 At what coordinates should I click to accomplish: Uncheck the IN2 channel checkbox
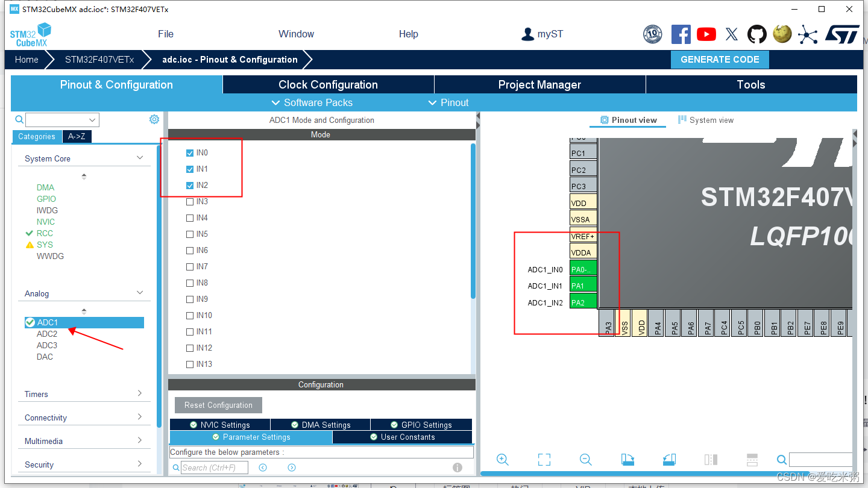point(190,186)
